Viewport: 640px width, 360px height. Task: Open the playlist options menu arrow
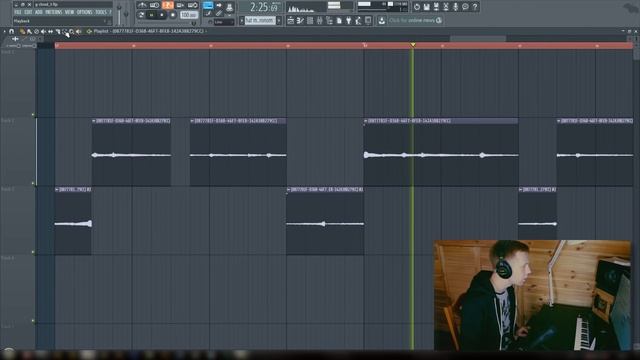click(x=4, y=31)
